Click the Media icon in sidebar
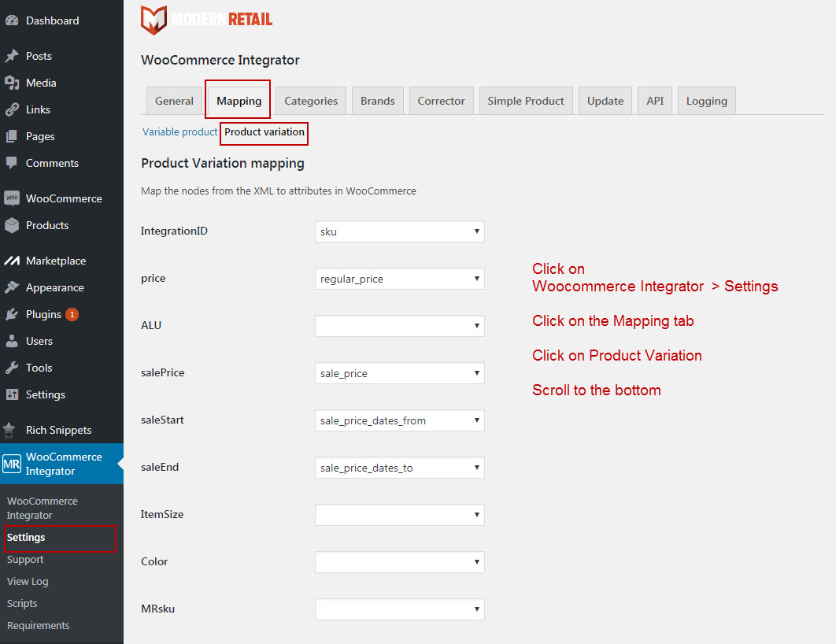The height and width of the screenshot is (644, 836). (x=12, y=83)
